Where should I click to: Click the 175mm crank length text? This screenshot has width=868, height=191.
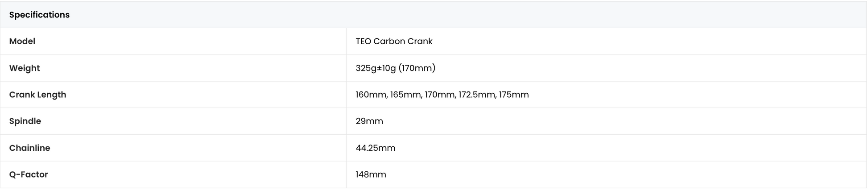point(514,95)
